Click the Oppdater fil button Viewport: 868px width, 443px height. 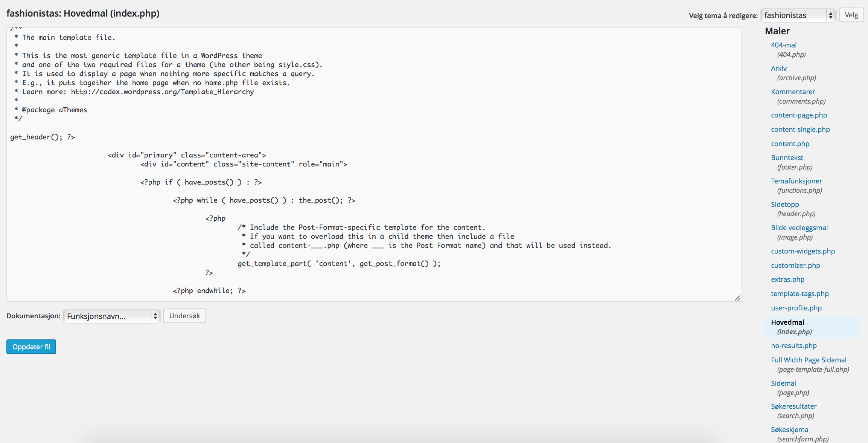[x=31, y=347]
